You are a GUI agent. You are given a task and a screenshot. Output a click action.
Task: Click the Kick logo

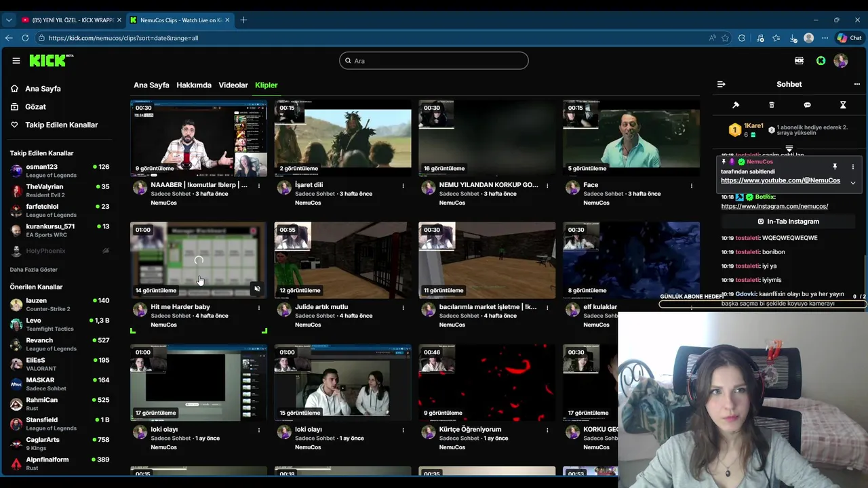pos(51,60)
